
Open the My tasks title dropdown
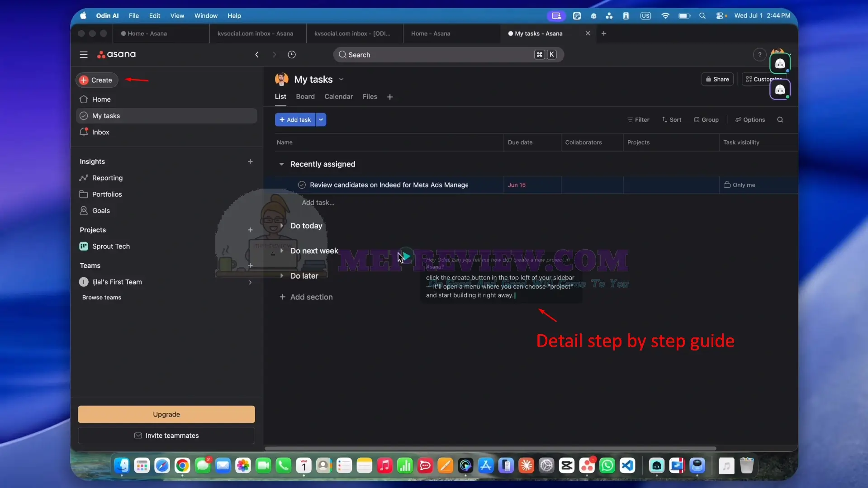(342, 80)
